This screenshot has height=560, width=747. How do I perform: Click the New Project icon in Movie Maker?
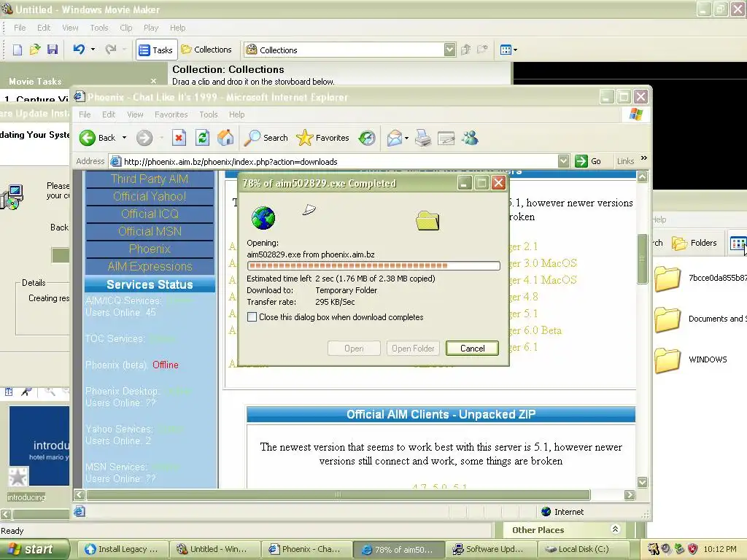click(x=18, y=50)
